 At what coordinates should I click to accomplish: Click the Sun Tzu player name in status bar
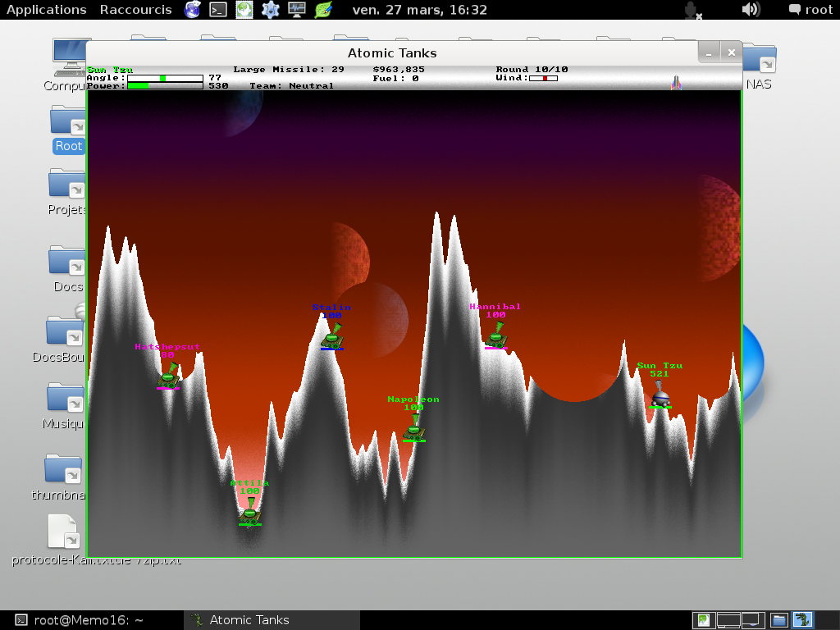(110, 71)
